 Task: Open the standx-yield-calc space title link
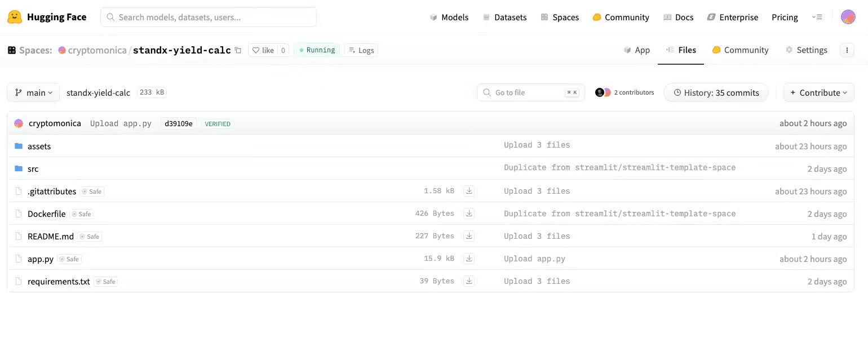(x=181, y=50)
